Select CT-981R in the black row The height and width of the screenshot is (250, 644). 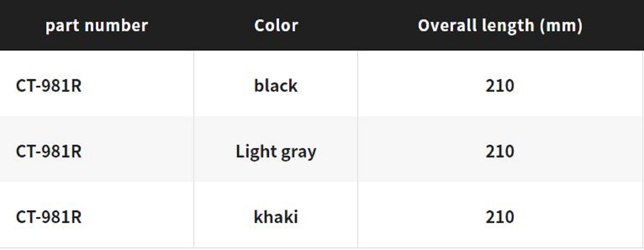click(49, 86)
